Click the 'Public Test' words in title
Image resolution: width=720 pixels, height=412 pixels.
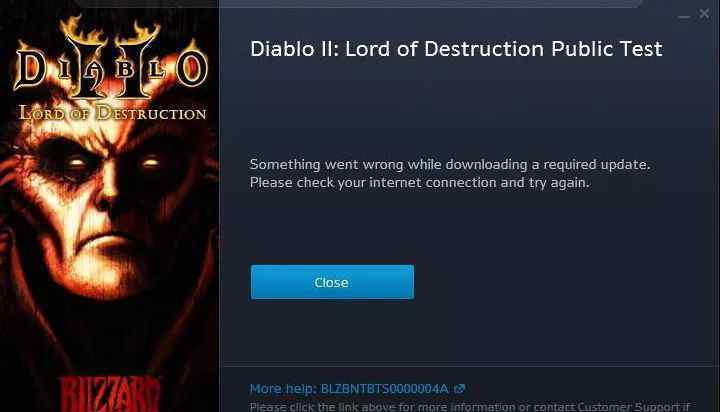(607, 49)
